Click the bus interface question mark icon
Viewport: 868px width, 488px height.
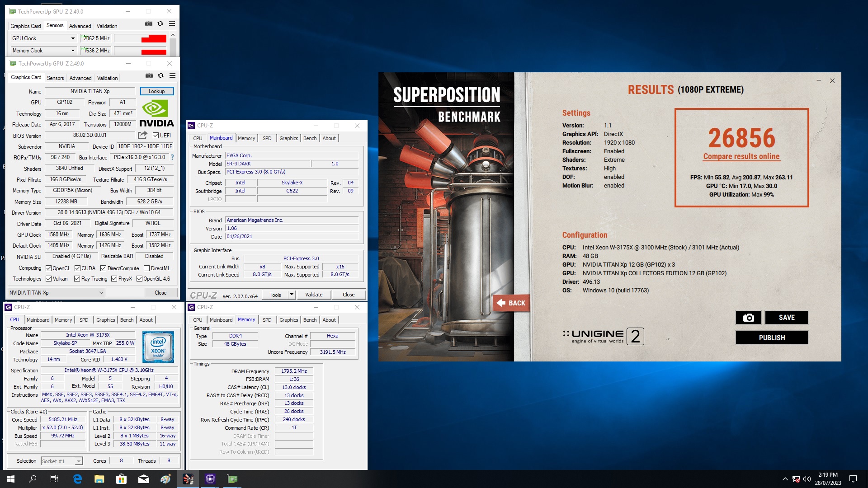click(x=172, y=157)
